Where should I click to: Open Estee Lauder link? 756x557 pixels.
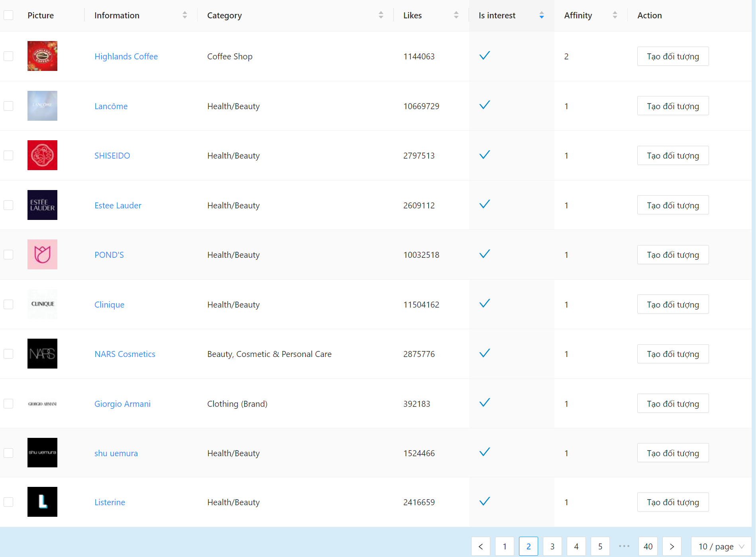118,206
